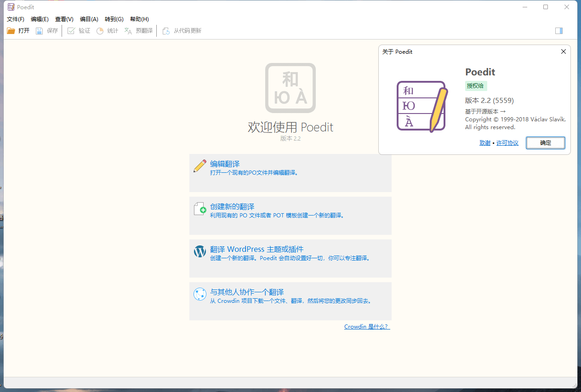Click the window resize grip in status bar
581x392 pixels.
point(574,385)
